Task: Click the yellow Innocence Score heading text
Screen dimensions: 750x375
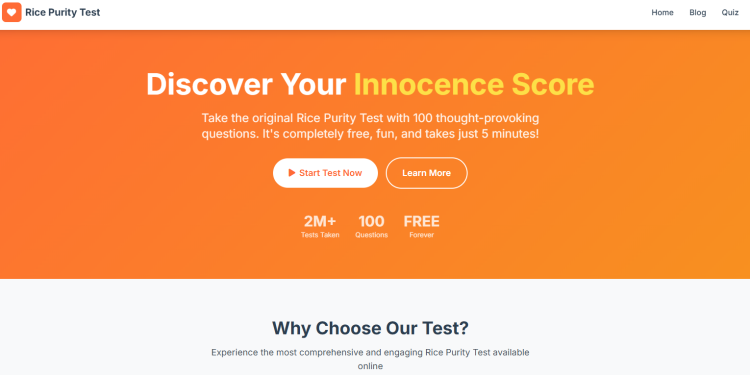Action: pos(474,85)
